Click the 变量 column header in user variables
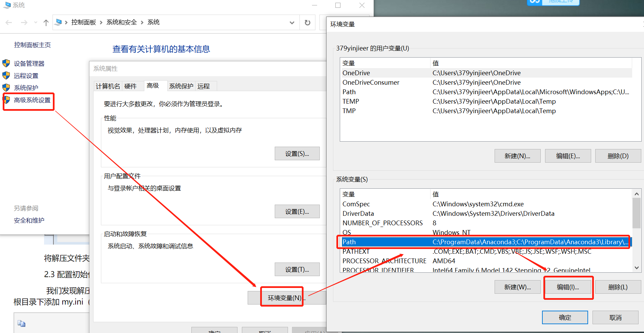Screen dimensions: 644x333 tap(385, 63)
